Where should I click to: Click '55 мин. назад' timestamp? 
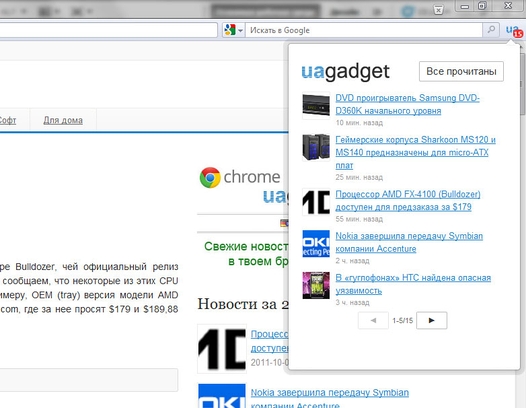coord(359,219)
